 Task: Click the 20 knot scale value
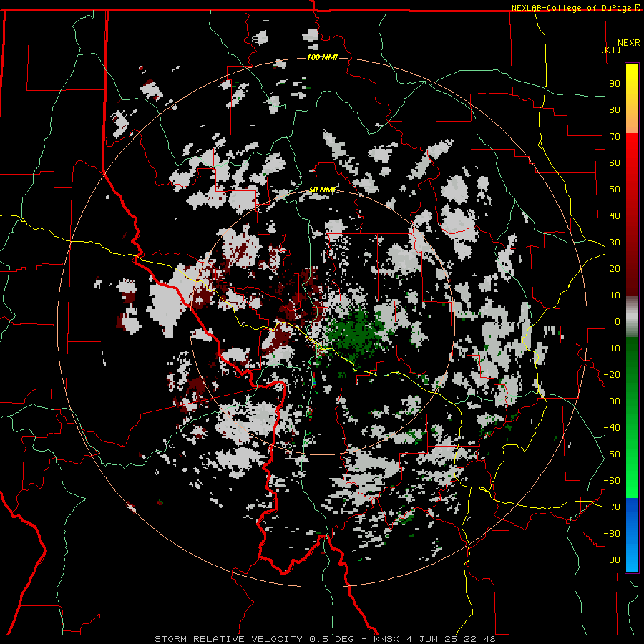[x=615, y=268]
